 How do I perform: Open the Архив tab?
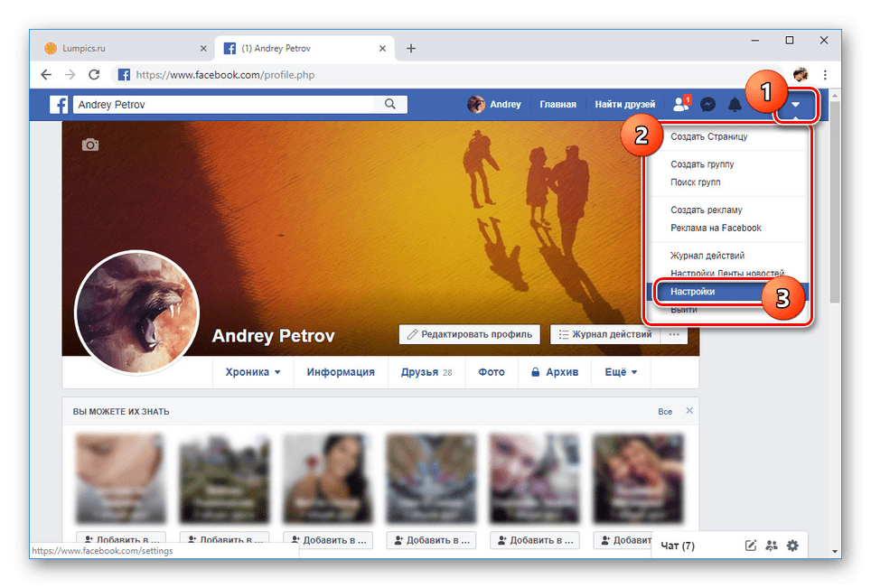click(555, 372)
